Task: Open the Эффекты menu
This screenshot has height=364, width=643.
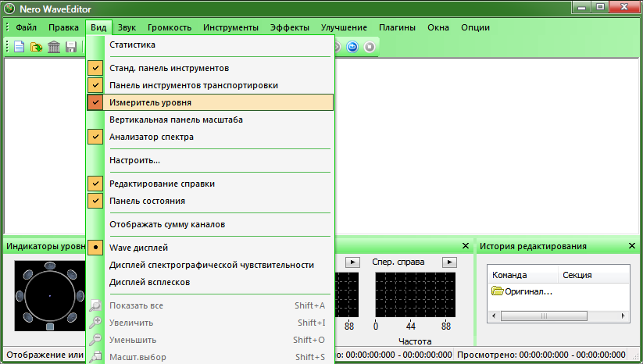Action: (289, 27)
